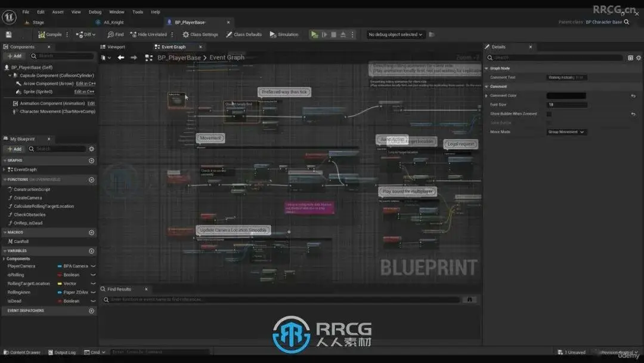Compile the blueprint
Image resolution: width=644 pixels, height=363 pixels.
click(x=49, y=35)
